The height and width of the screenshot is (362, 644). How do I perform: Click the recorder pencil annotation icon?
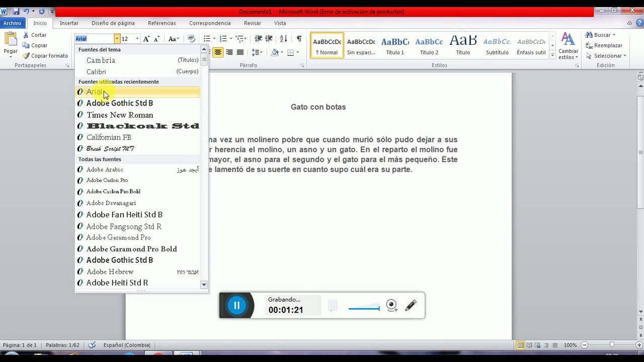pyautogui.click(x=411, y=305)
